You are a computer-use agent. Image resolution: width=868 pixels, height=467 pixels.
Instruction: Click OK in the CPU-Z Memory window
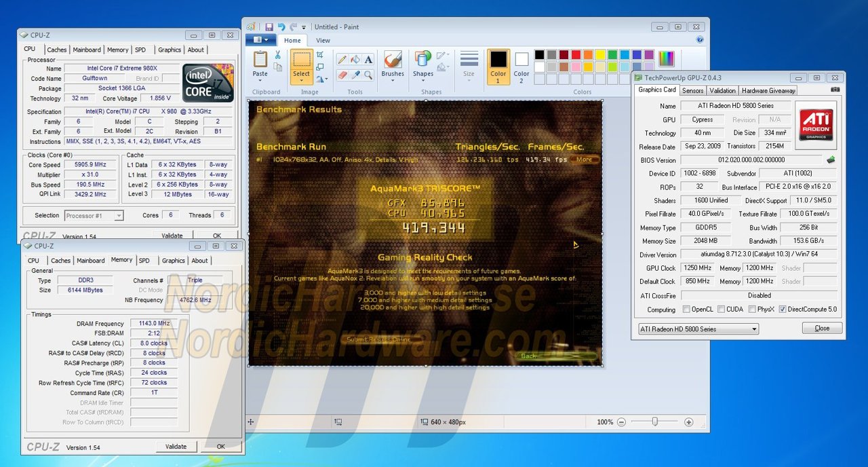click(x=220, y=447)
